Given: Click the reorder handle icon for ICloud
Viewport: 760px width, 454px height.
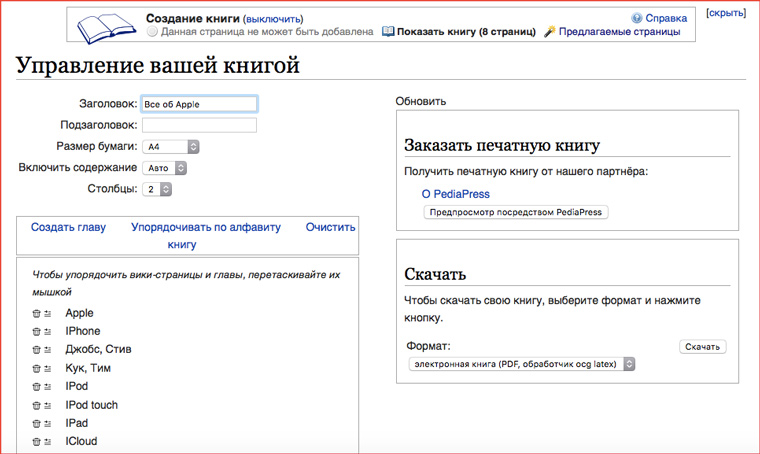Looking at the screenshot, I should click(x=48, y=441).
